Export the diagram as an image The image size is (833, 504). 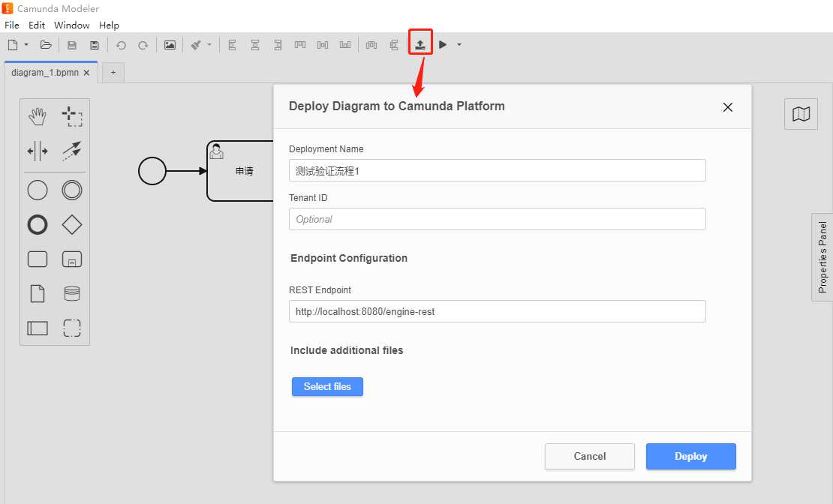(x=170, y=45)
